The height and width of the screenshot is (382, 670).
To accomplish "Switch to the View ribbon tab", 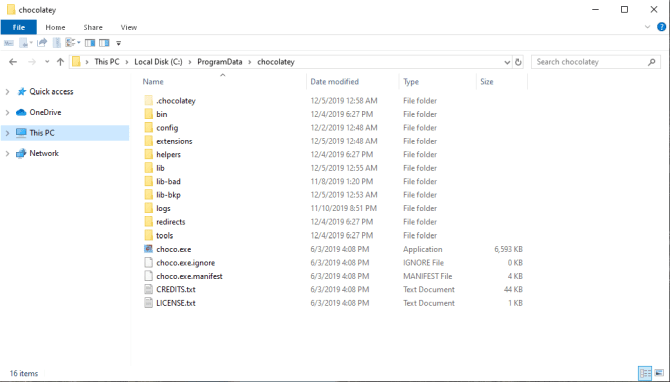I will [x=129, y=27].
